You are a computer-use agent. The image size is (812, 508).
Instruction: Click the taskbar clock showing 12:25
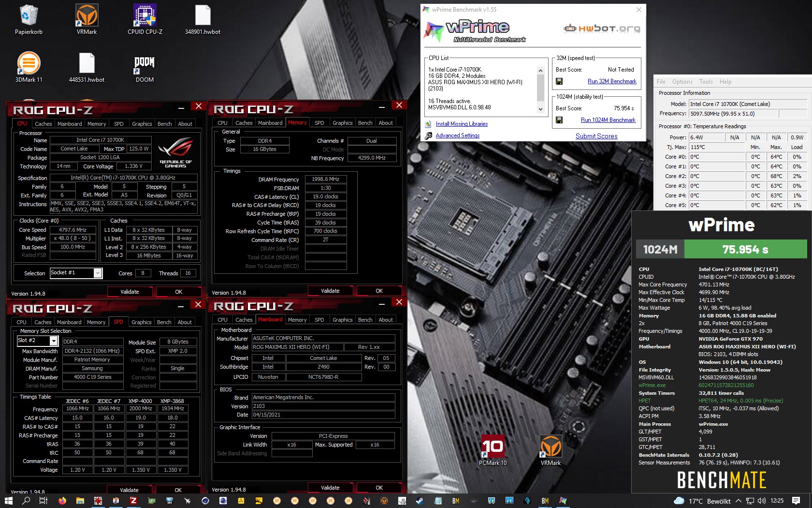click(x=777, y=501)
